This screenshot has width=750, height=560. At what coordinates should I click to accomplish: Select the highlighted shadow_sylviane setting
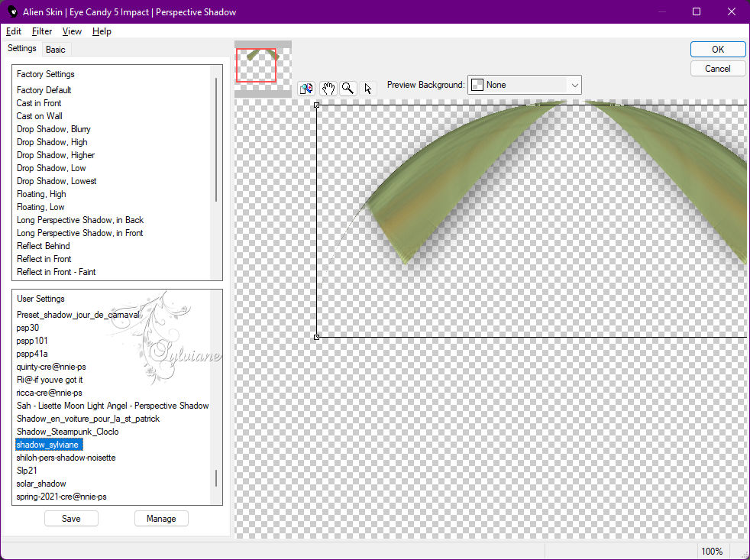click(49, 445)
